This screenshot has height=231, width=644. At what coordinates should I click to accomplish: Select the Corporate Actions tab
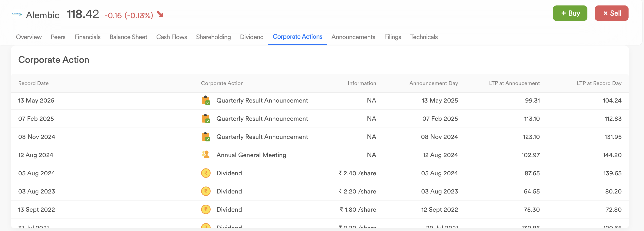point(297,37)
